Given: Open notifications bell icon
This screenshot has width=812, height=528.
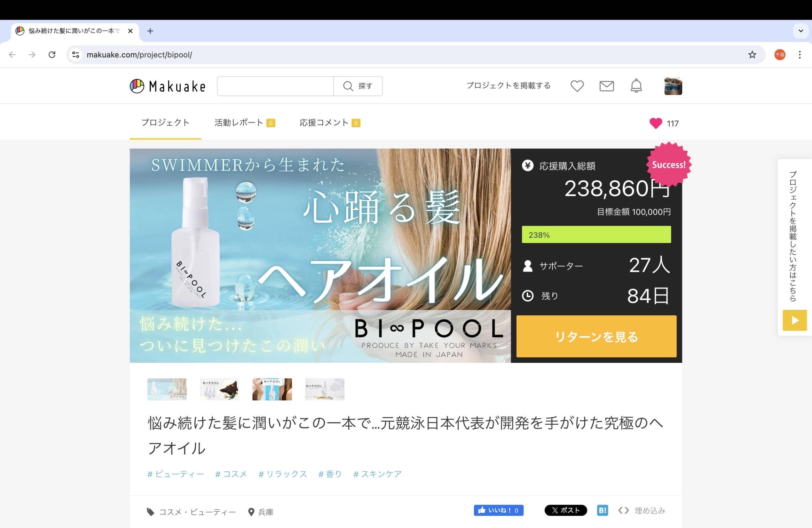Looking at the screenshot, I should coord(636,86).
